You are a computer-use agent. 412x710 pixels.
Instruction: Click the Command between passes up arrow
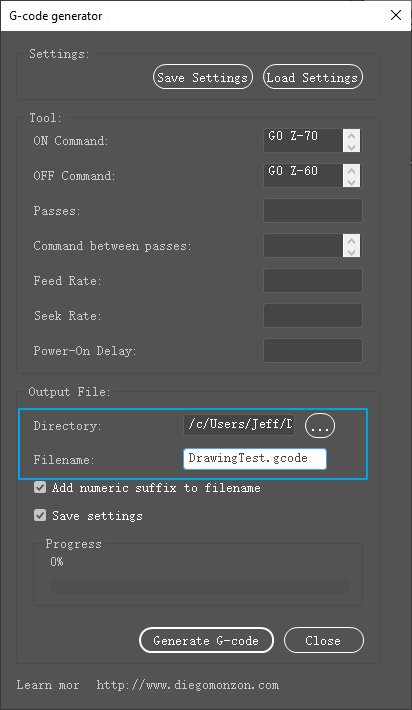[351, 240]
